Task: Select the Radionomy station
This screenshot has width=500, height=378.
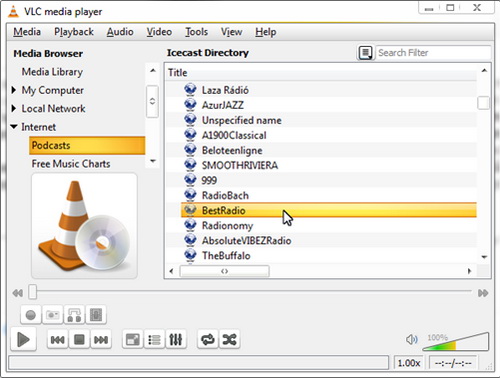Action: click(227, 225)
